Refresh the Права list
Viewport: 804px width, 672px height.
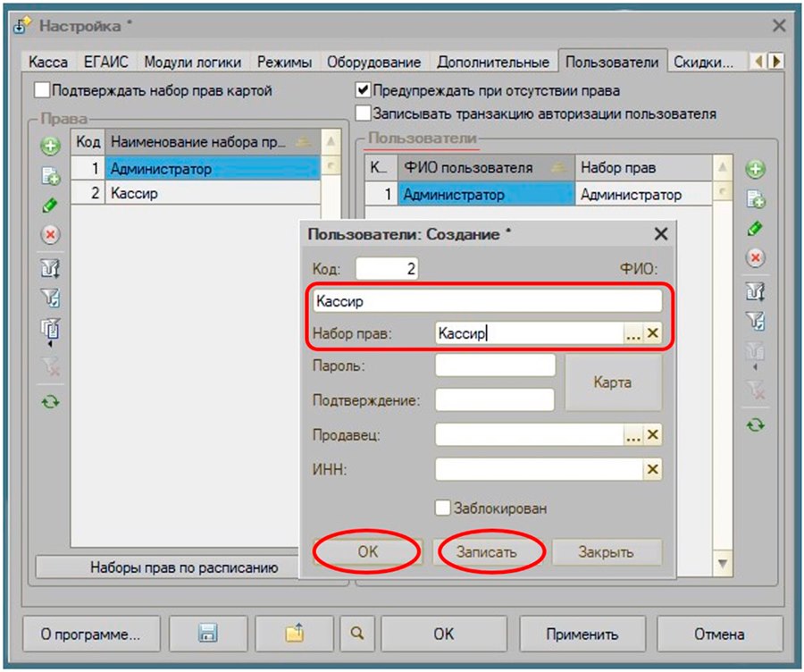50,401
